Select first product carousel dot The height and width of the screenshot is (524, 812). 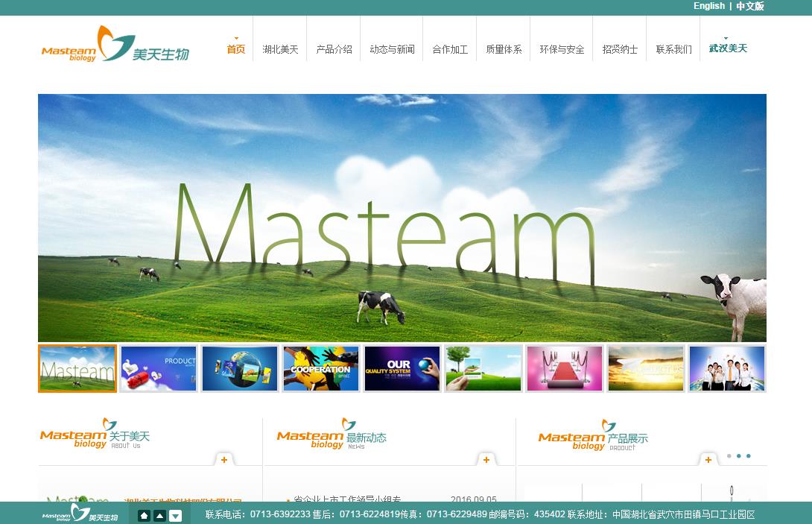click(x=729, y=456)
